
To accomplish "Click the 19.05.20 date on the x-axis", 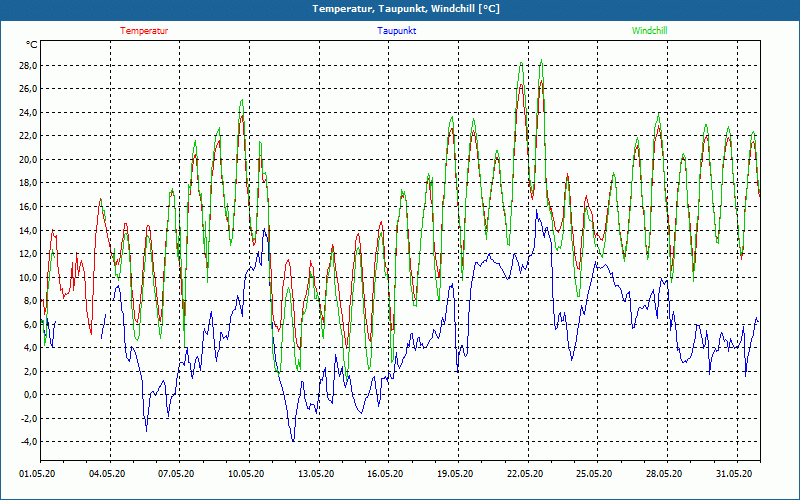I will click(x=455, y=474).
